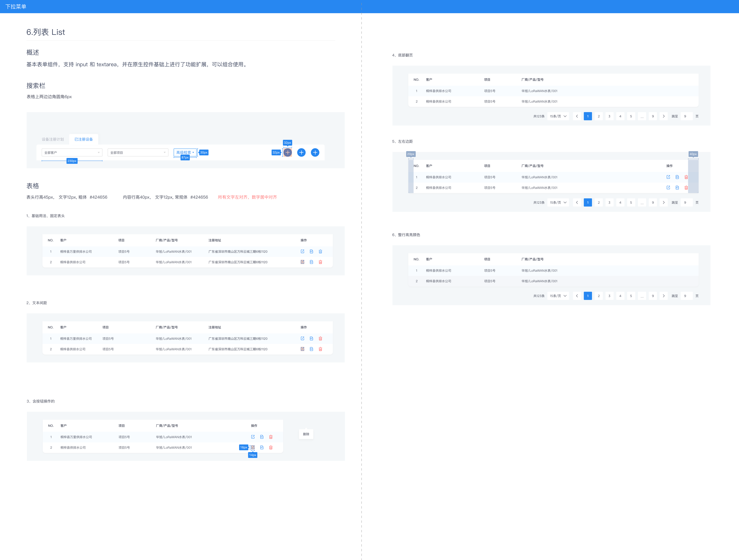This screenshot has width=739, height=560.
Task: Click the rightmost blue plus button in search bar
Action: click(315, 153)
